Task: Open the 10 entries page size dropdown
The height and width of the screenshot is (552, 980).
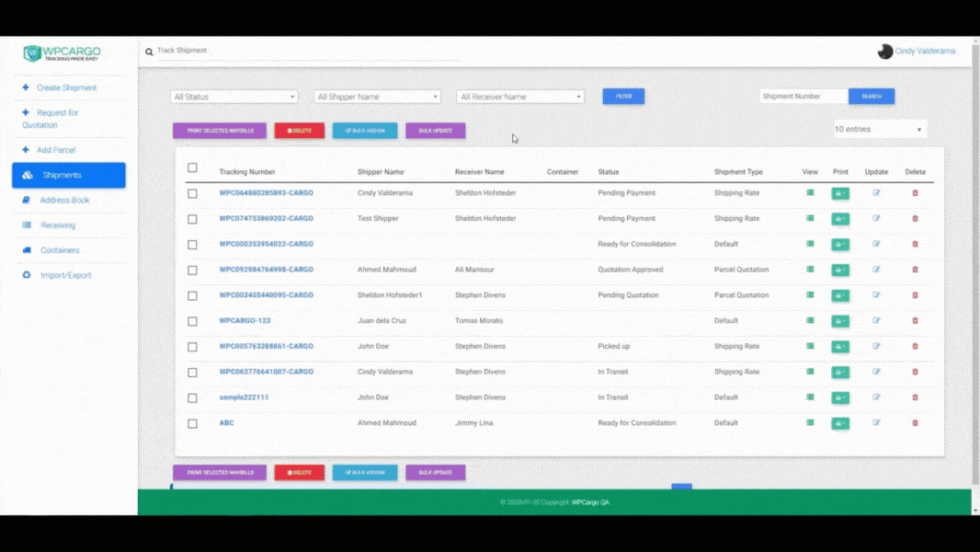Action: [x=880, y=130]
